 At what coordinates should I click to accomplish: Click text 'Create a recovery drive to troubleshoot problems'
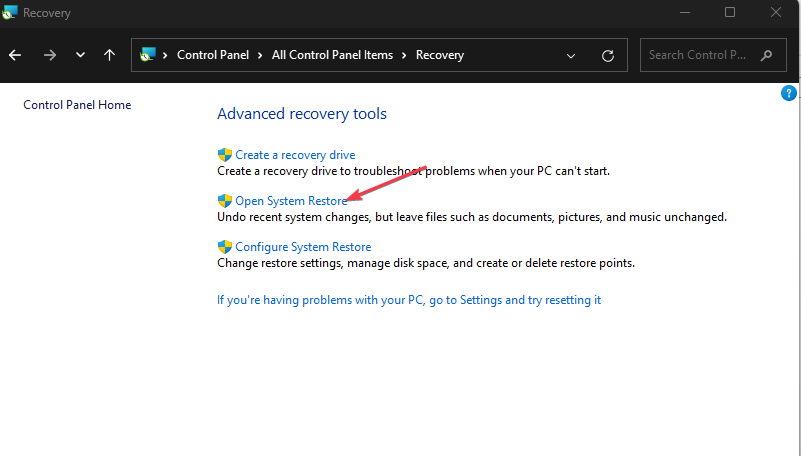pos(346,171)
